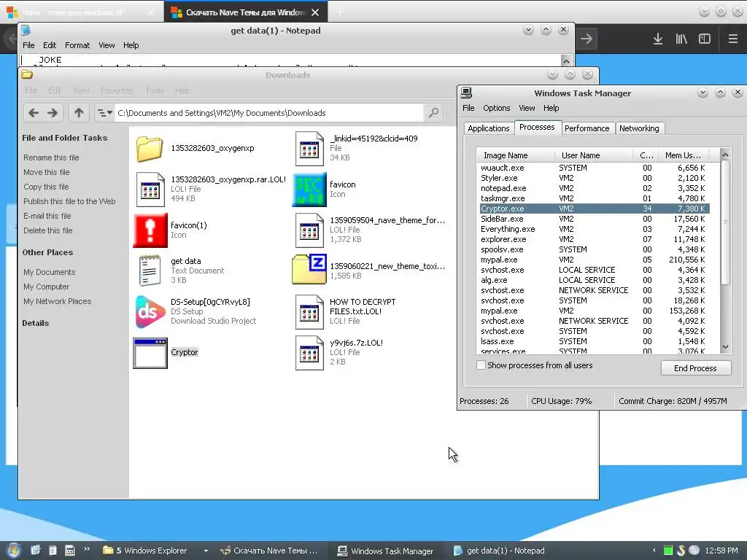Click the Downloads address path field
The width and height of the screenshot is (747, 560).
click(269, 113)
